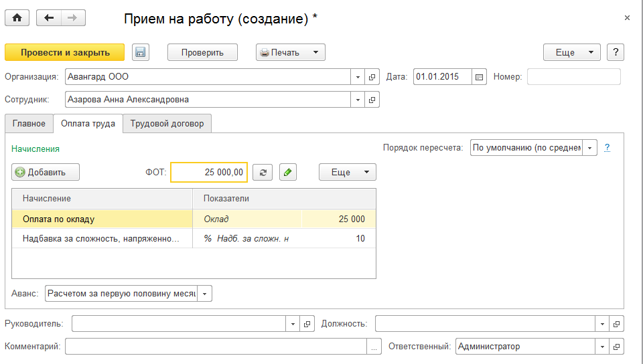Go back with the left arrow
Viewport: 643px width, 364px height.
49,19
